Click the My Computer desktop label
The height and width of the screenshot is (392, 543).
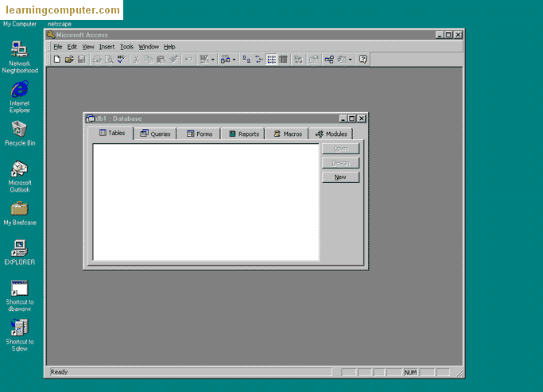20,24
